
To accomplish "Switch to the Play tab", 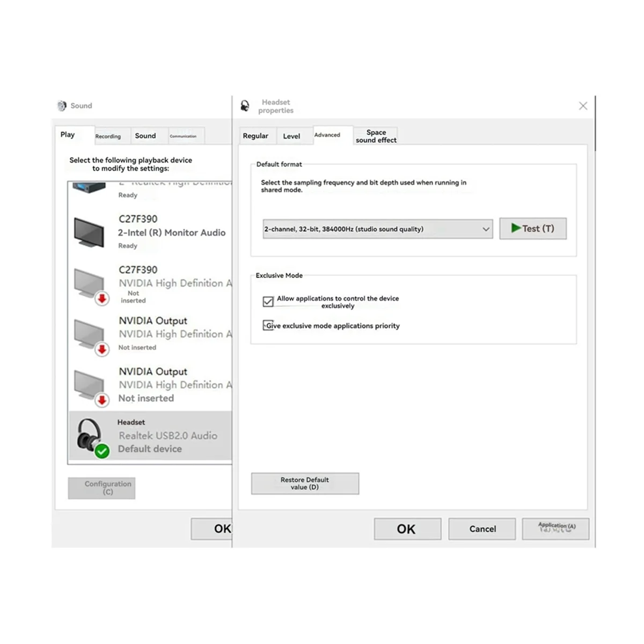I will pos(75,135).
